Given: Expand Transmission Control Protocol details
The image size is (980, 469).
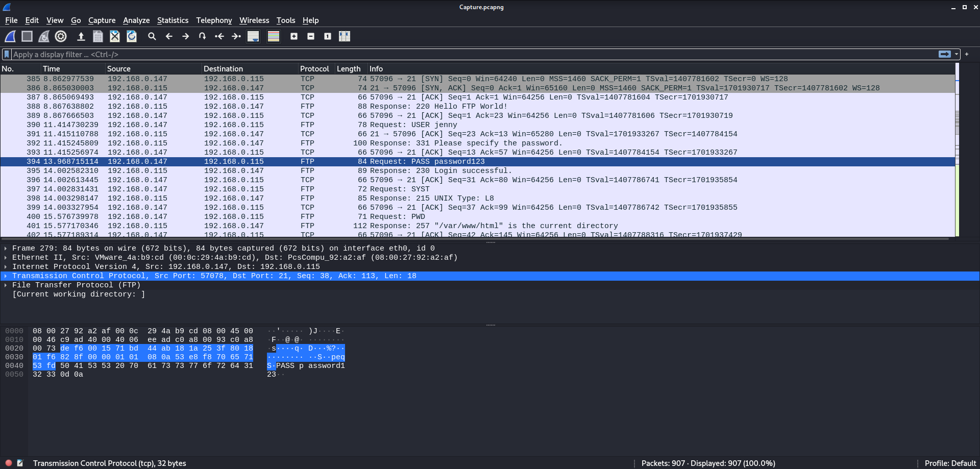Looking at the screenshot, I should (6, 276).
